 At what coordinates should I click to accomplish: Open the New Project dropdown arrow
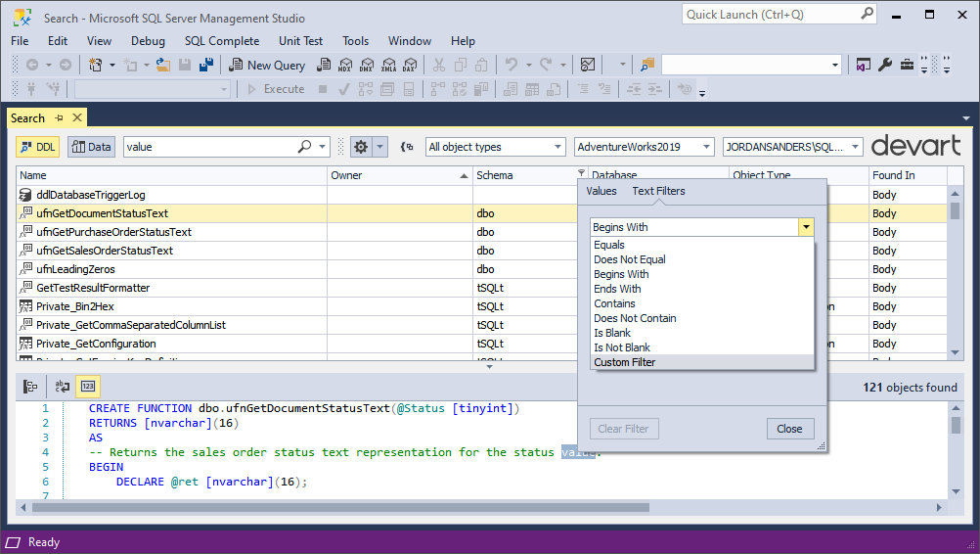tap(112, 65)
